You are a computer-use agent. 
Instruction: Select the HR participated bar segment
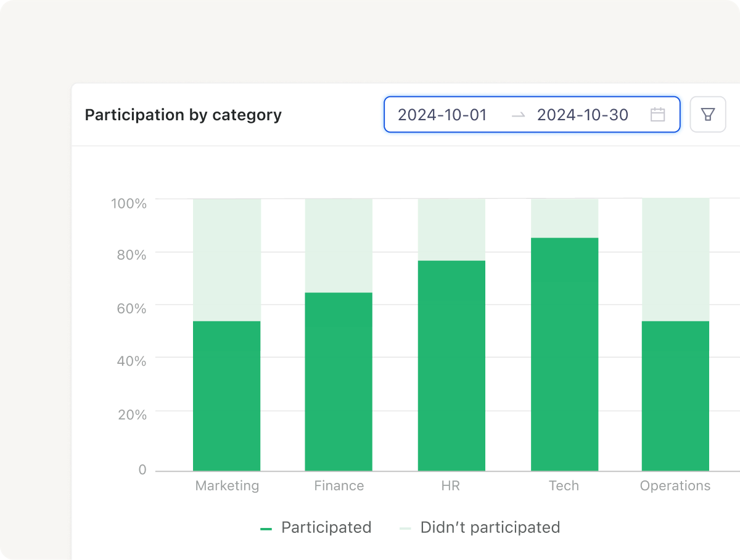[x=451, y=366]
